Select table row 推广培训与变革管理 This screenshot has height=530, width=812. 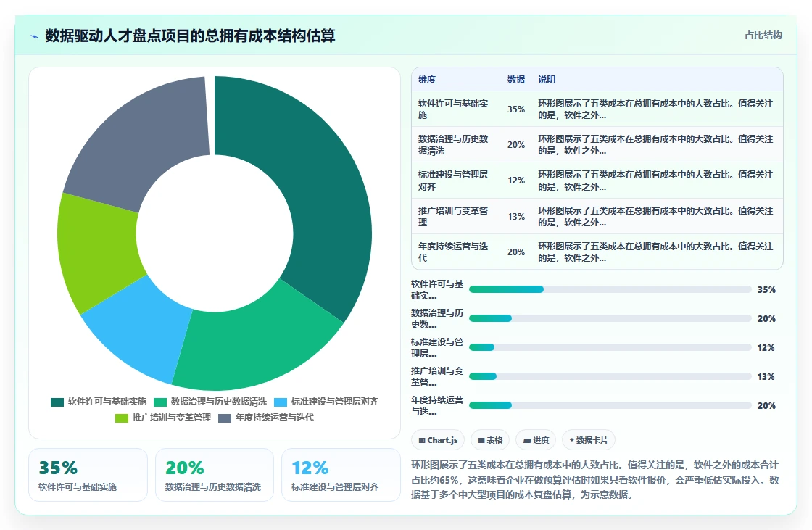pyautogui.click(x=597, y=216)
